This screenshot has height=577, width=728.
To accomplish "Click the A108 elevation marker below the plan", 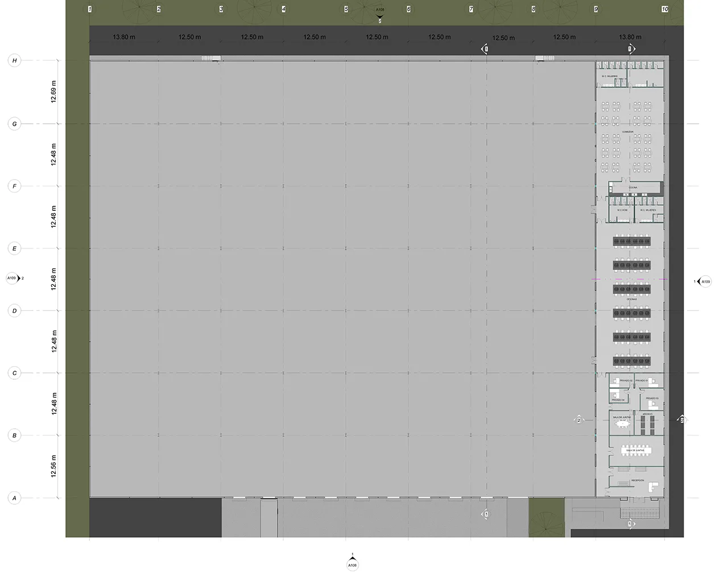I will click(x=353, y=564).
